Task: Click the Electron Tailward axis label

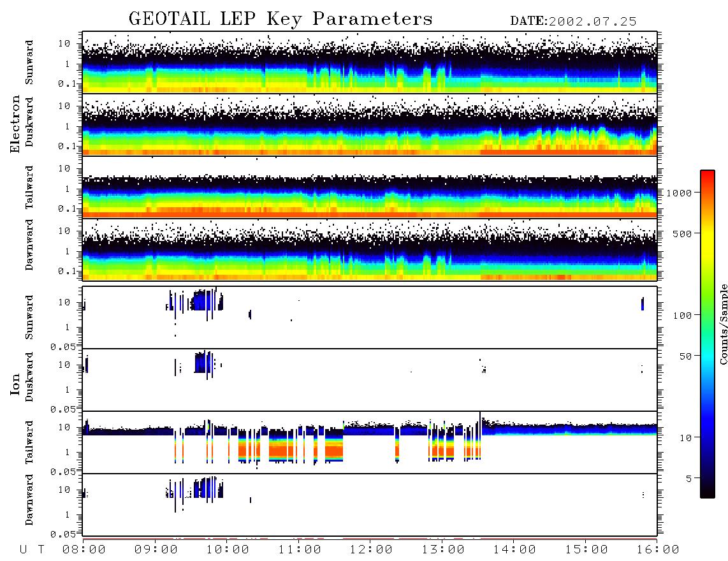Action: (x=29, y=187)
